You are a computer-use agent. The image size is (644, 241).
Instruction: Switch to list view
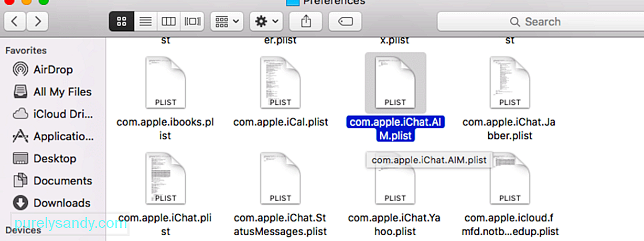pos(145,21)
